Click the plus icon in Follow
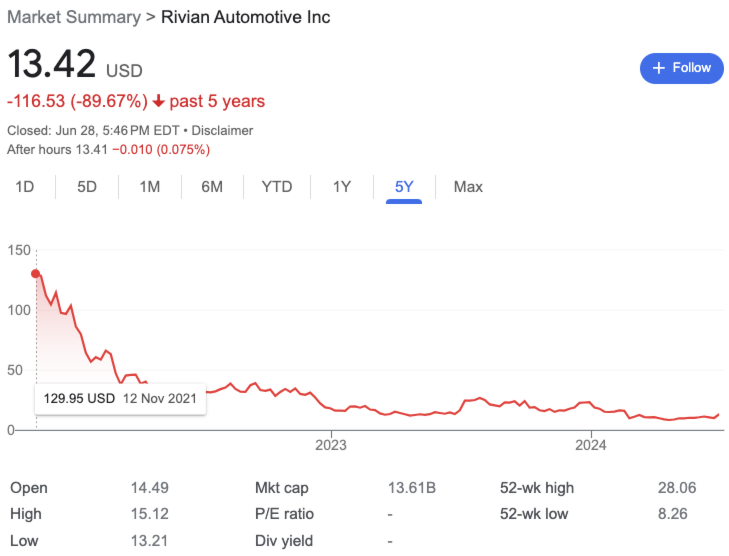This screenshot has height=556, width=729. tap(658, 68)
